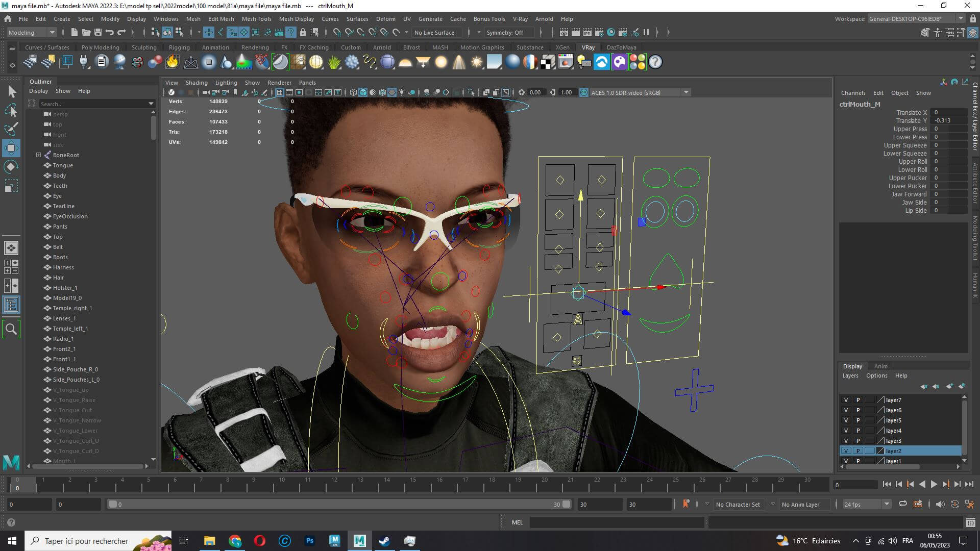
Task: Toggle the auto keyframe button
Action: click(954, 504)
